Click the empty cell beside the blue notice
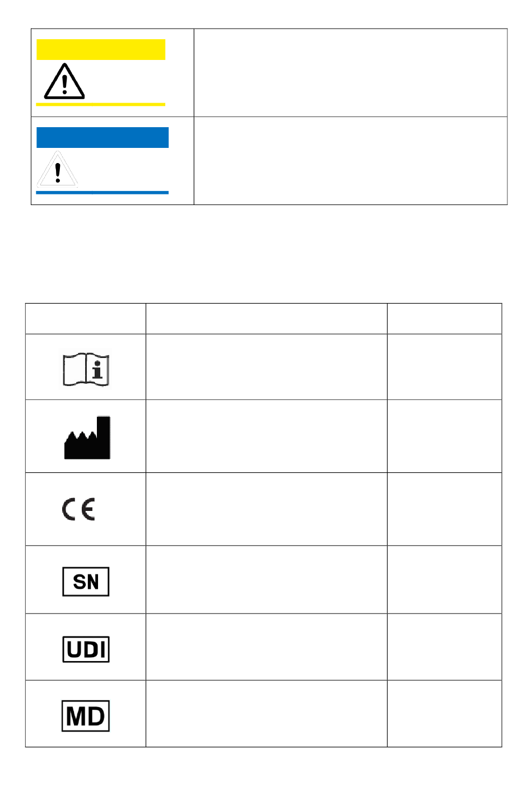The width and height of the screenshot is (532, 795). point(351,161)
